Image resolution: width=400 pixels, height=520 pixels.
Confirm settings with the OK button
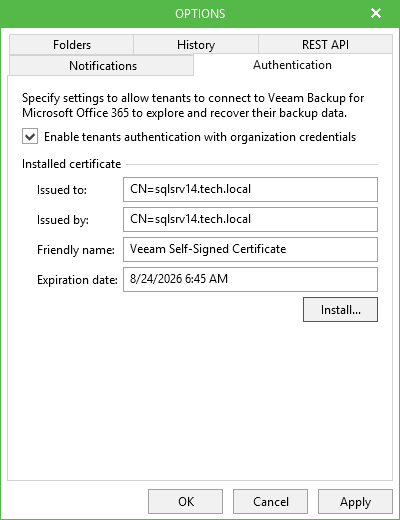(186, 501)
